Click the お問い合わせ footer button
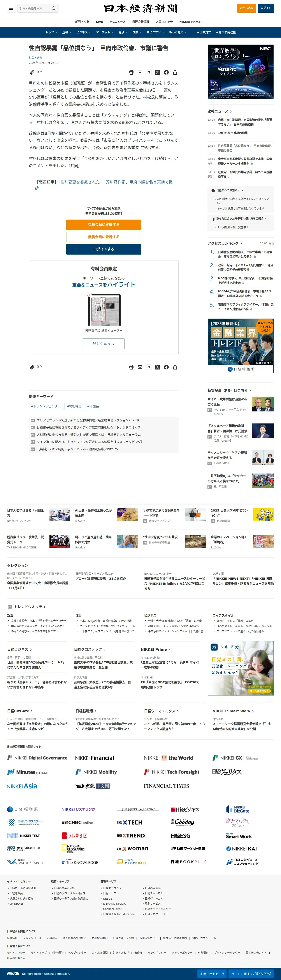 [x=212, y=974]
